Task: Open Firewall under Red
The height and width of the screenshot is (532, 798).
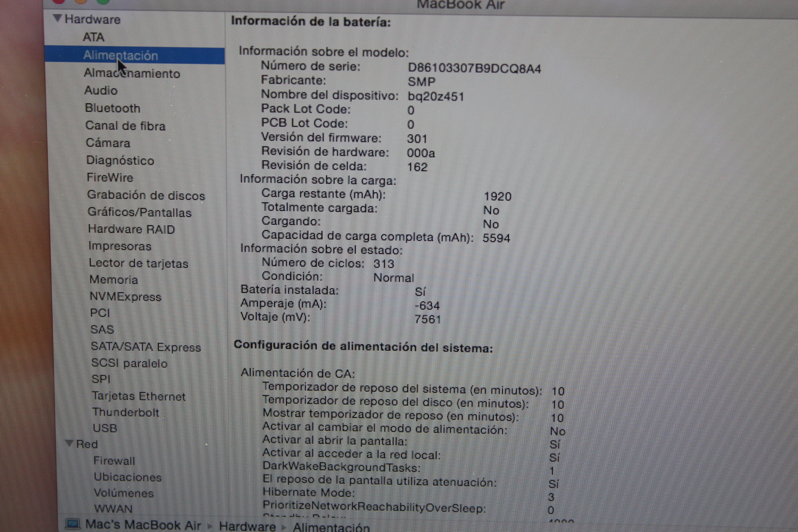Action: [114, 461]
